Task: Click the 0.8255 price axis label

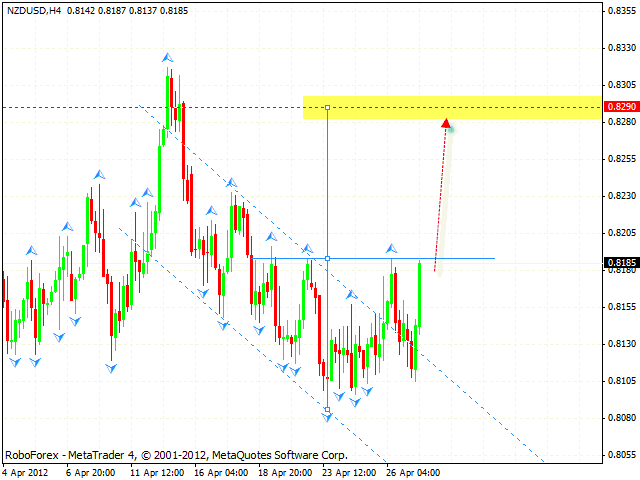Action: (x=622, y=159)
